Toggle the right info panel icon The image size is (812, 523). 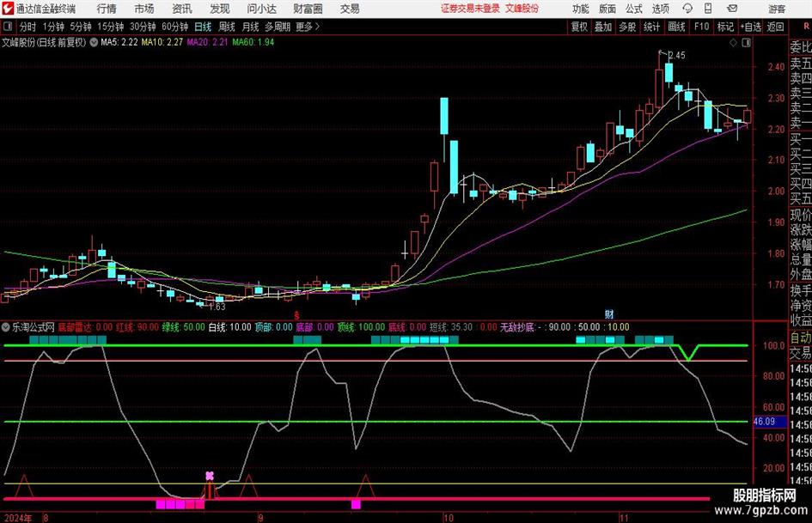click(746, 43)
